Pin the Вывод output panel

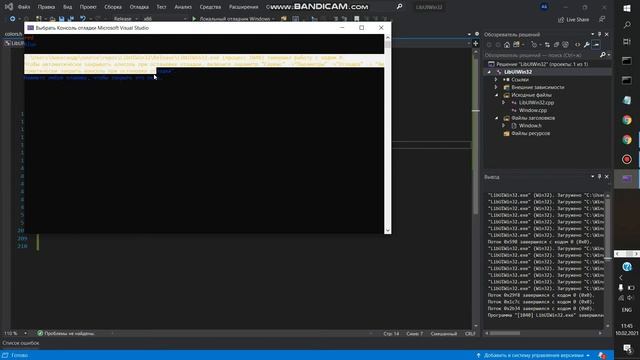(599, 177)
